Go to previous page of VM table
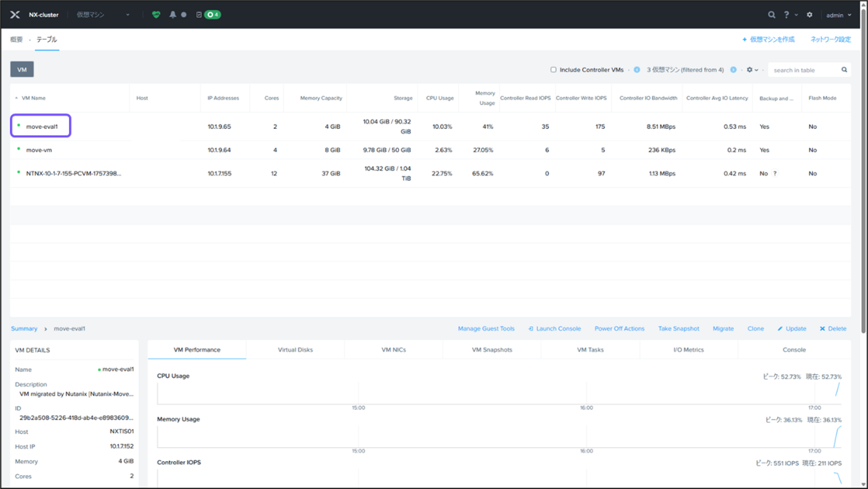Viewport: 868px width, 489px height. 637,70
